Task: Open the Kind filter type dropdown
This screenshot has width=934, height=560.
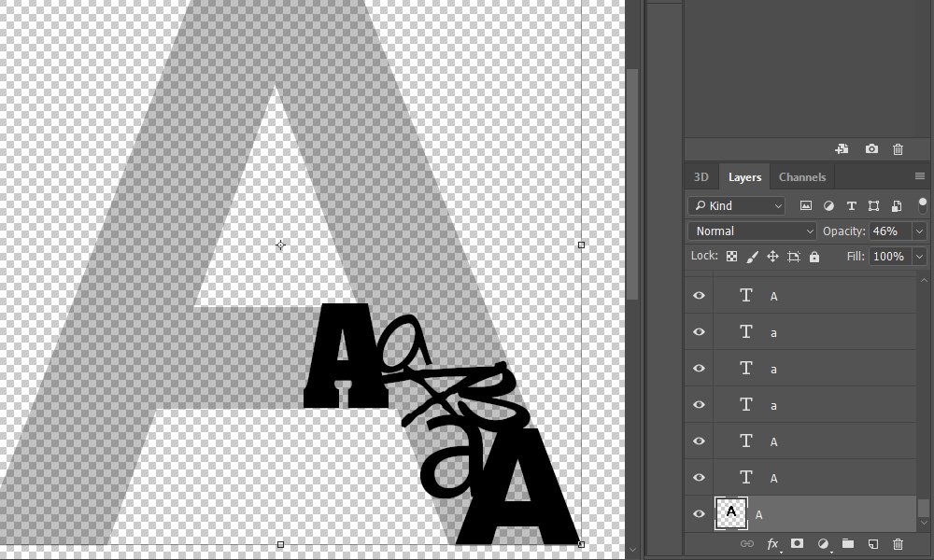Action: (736, 206)
